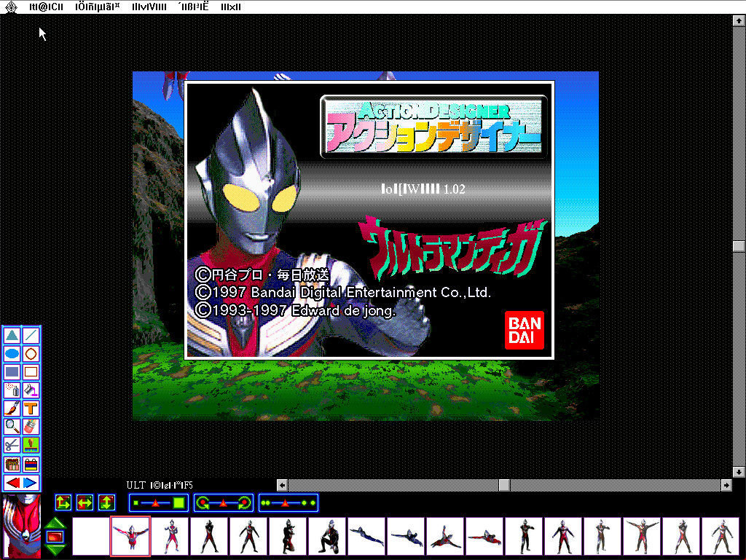
Task: Click the red left arrow in the toolbox
Action: coord(13,483)
